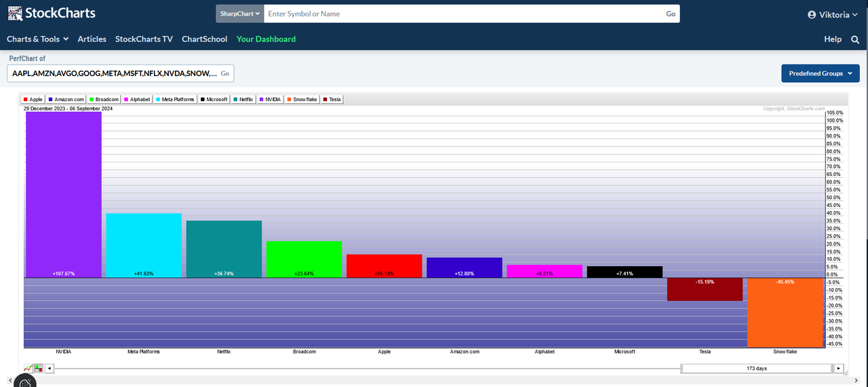Switch to histogram bar chart mode icon
Image resolution: width=868 pixels, height=387 pixels.
tap(39, 368)
